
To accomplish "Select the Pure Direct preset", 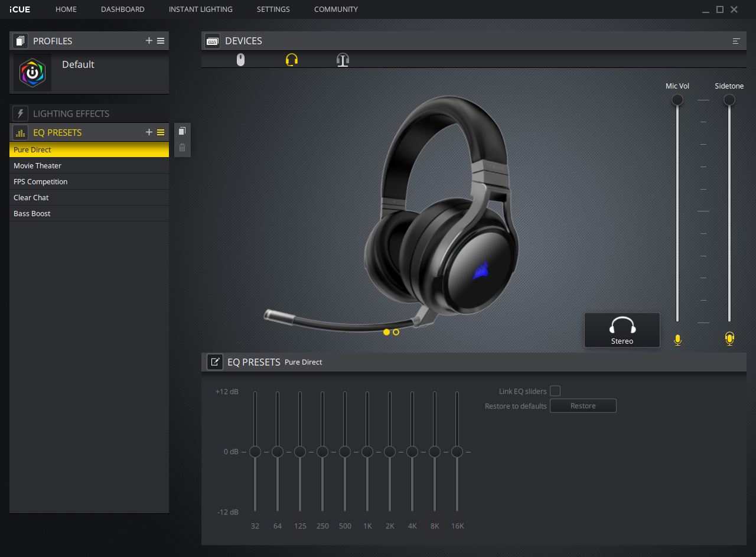I will click(x=89, y=149).
